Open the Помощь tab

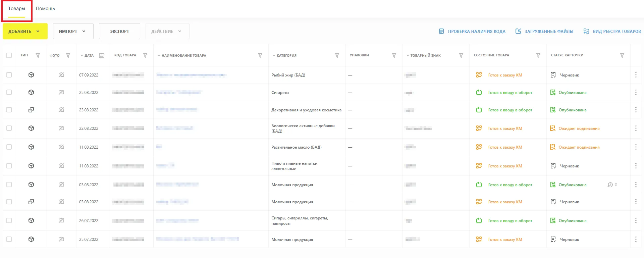tap(45, 9)
